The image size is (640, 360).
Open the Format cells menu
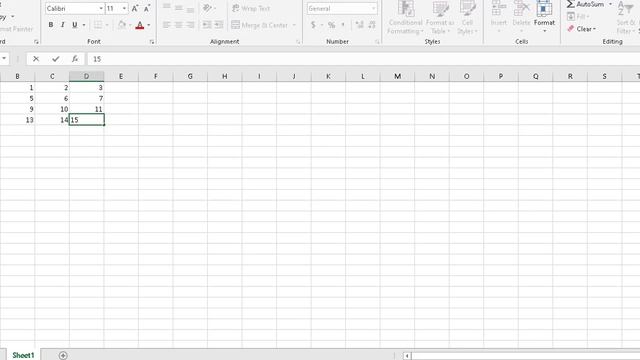click(x=544, y=16)
